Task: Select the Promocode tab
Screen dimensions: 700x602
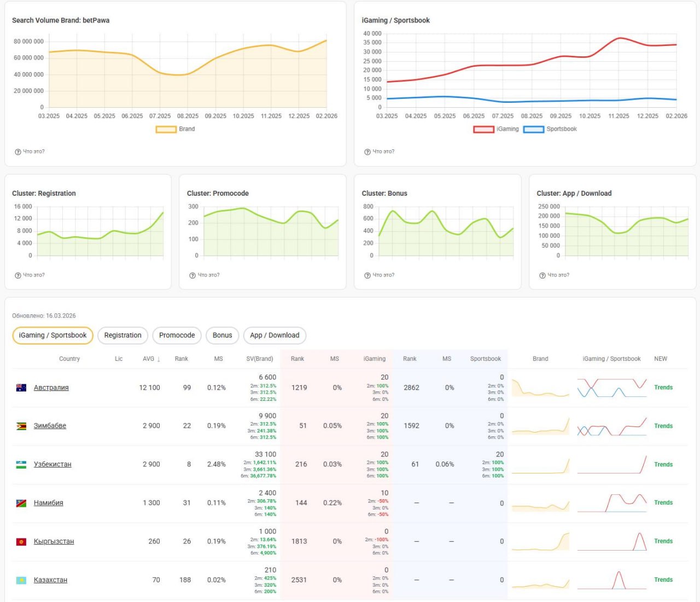Action: click(x=177, y=335)
